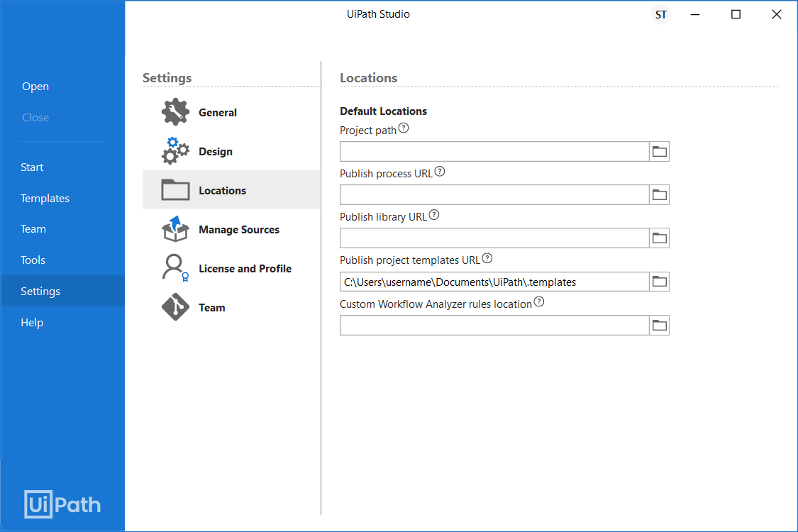The width and height of the screenshot is (798, 532).
Task: Show help tooltip for Project path
Action: (404, 128)
